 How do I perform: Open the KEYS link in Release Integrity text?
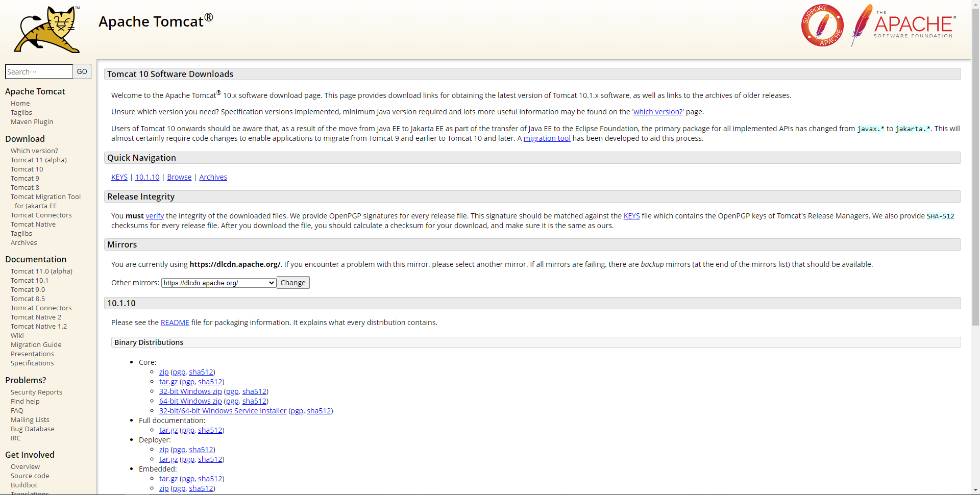[632, 216]
